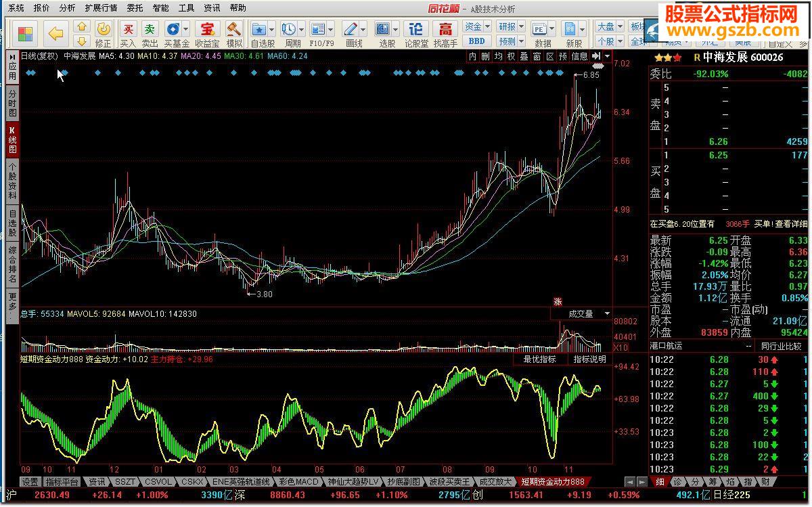Click the red 涨 marker icon
This screenshot has width=812, height=507.
(x=558, y=302)
